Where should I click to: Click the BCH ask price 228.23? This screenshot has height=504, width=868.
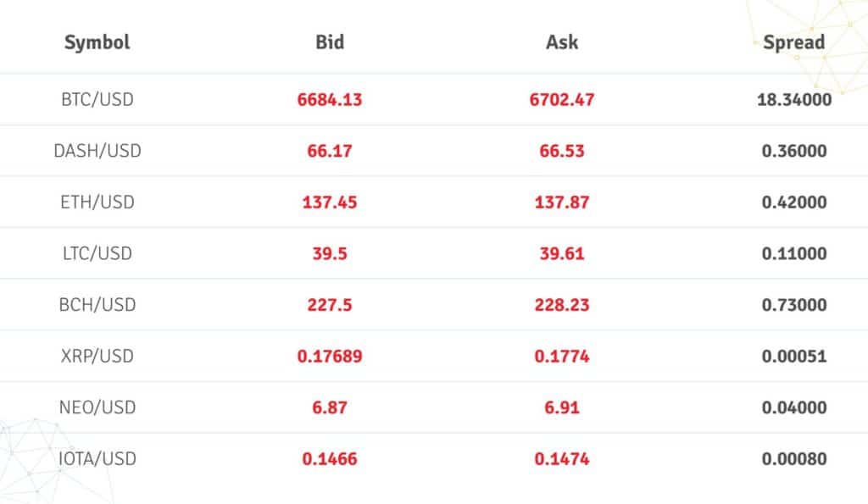pyautogui.click(x=562, y=305)
